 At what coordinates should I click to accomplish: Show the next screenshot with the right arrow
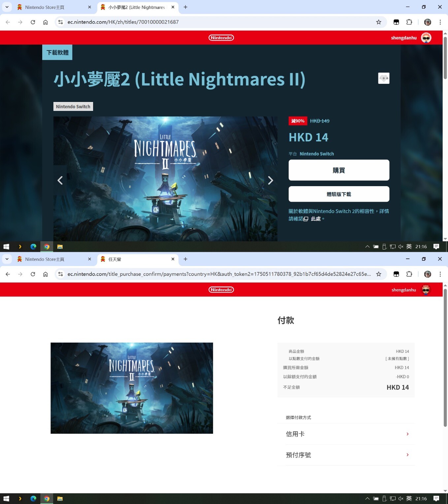[x=271, y=180]
